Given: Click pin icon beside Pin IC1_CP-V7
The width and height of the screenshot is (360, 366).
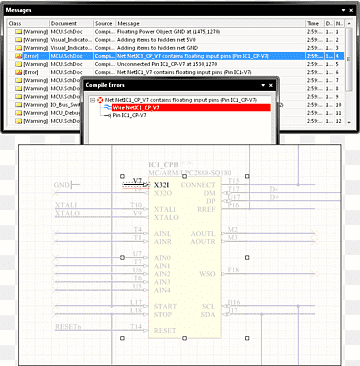Looking at the screenshot, I should [107, 115].
